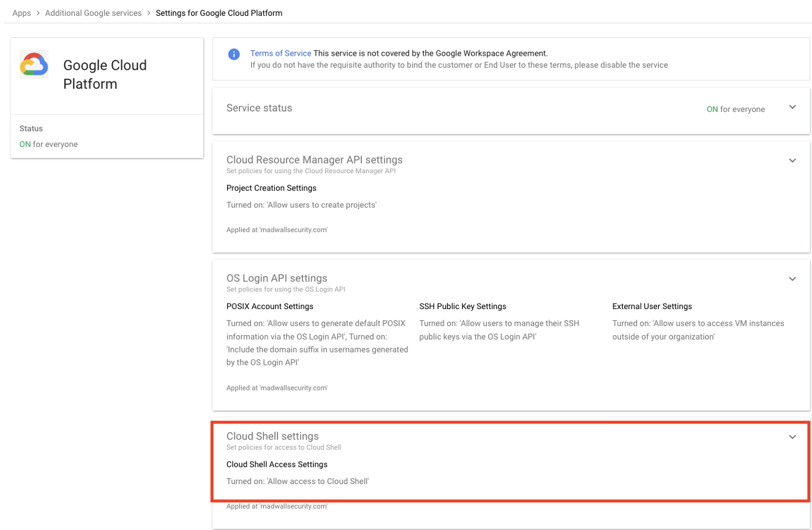The width and height of the screenshot is (812, 530).
Task: Select Project Creation Settings
Action: click(x=271, y=188)
